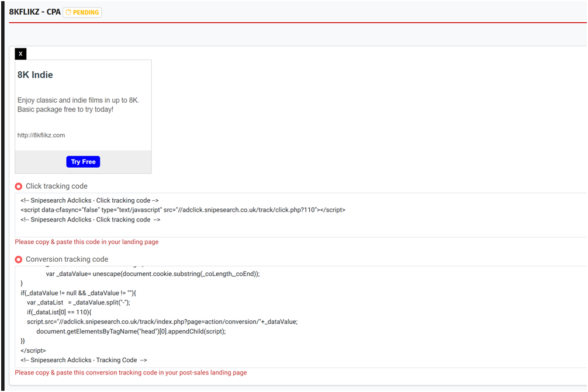This screenshot has height=392, width=588.
Task: Click the ad description about indie films
Action: click(78, 105)
